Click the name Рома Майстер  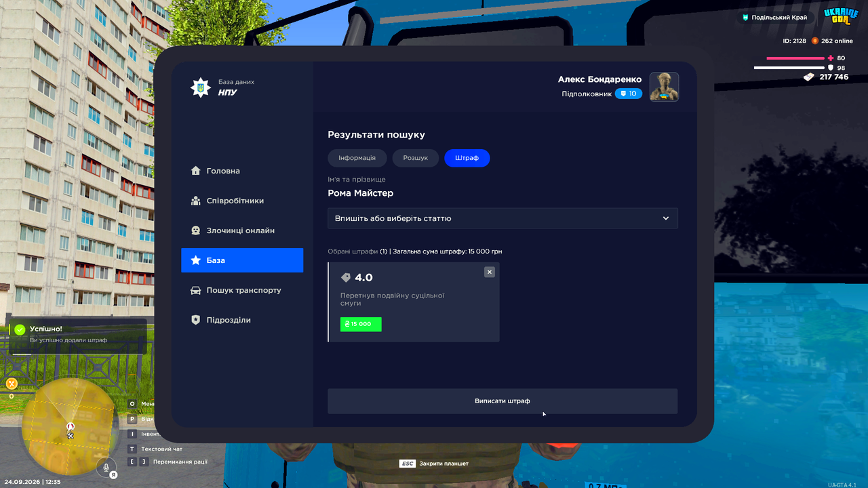pyautogui.click(x=361, y=193)
